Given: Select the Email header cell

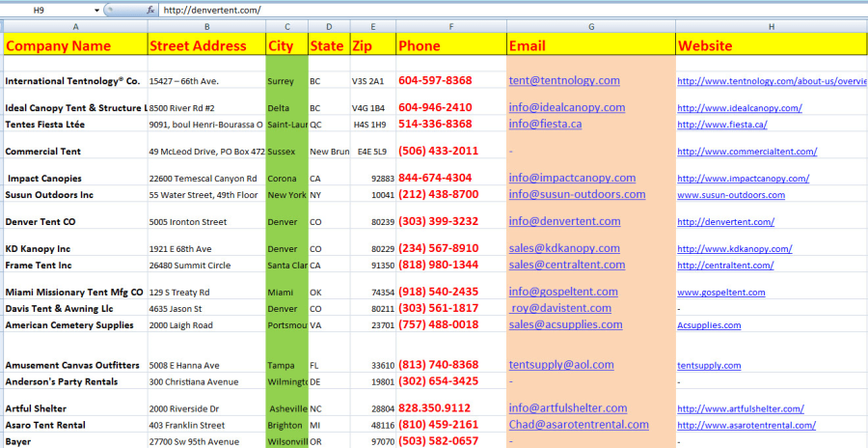Looking at the screenshot, I should tap(591, 44).
